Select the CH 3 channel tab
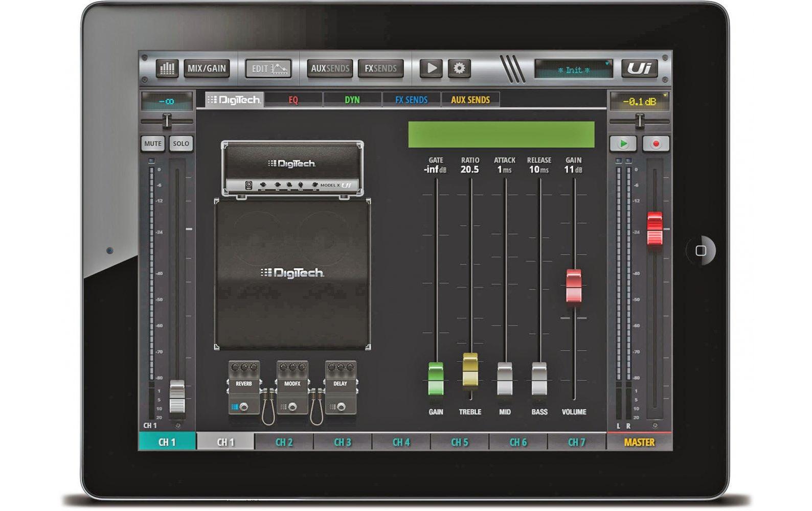Image resolution: width=812 pixels, height=511 pixels. (343, 442)
